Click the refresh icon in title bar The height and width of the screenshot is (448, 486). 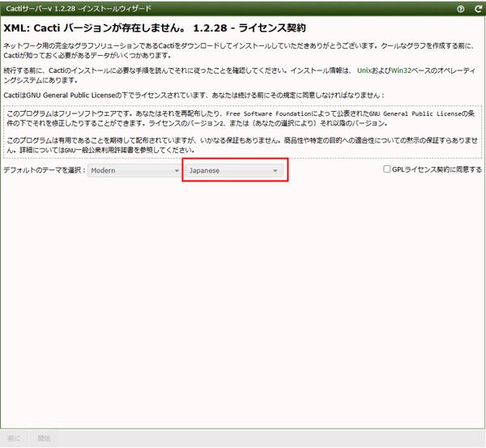point(478,9)
